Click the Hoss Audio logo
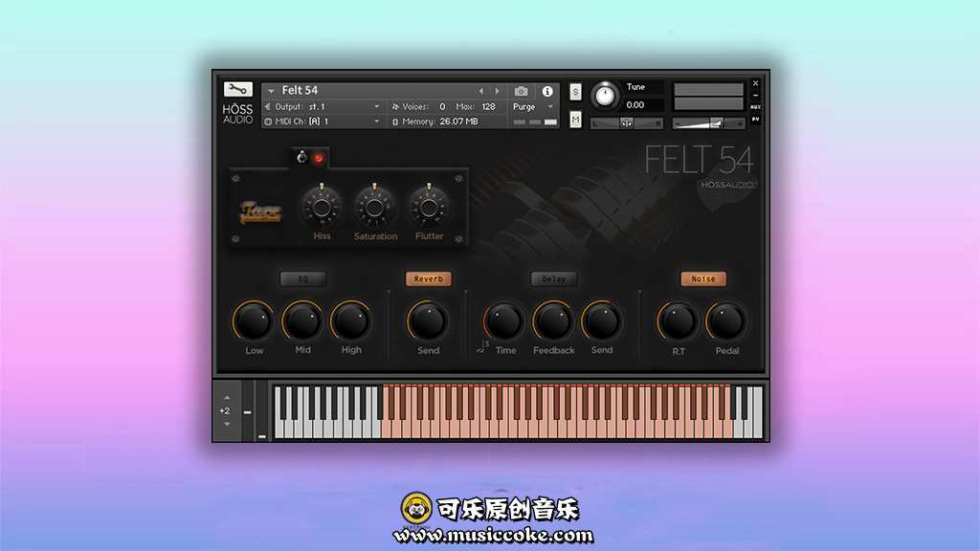 coord(237,113)
